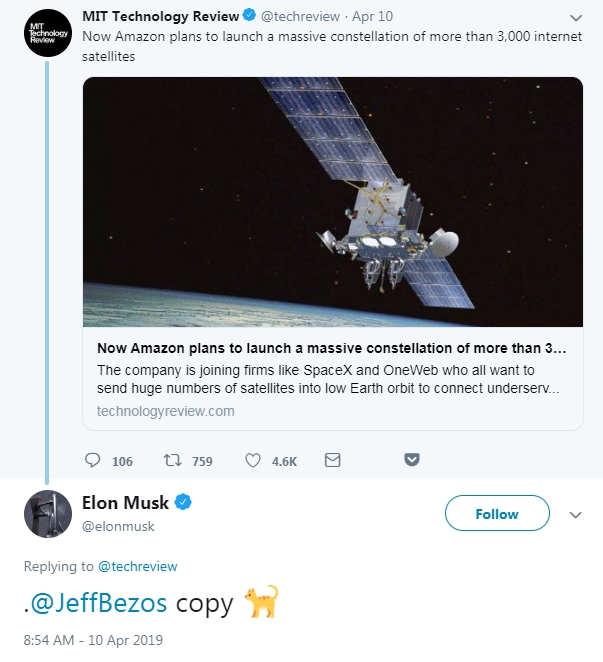Click the 8:54 AM timestamp
This screenshot has height=662, width=603.
[93, 640]
